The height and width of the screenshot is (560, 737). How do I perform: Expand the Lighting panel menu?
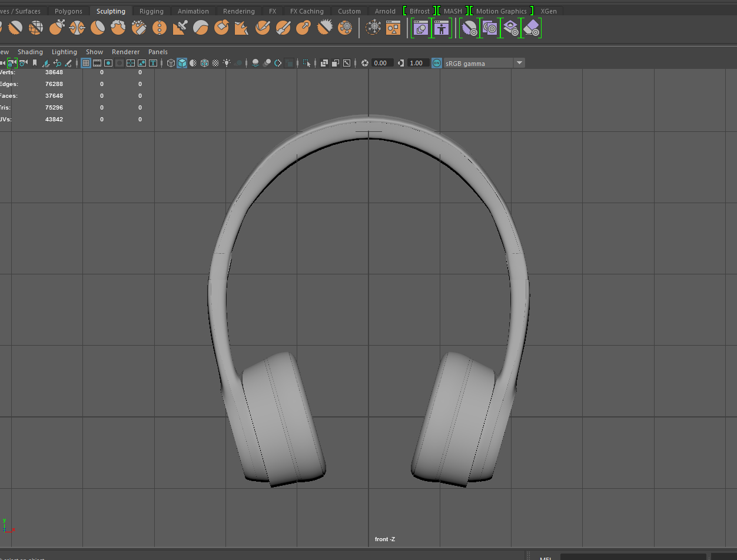coord(64,52)
